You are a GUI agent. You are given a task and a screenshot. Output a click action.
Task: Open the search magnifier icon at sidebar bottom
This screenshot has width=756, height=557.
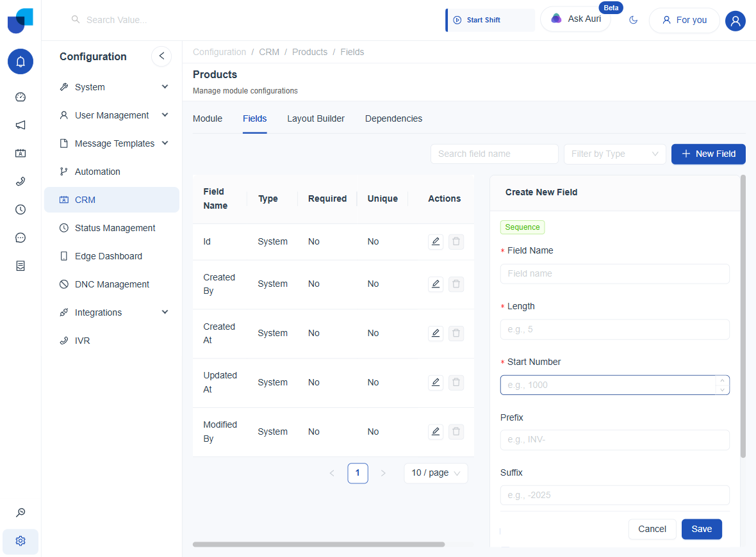coord(21,512)
